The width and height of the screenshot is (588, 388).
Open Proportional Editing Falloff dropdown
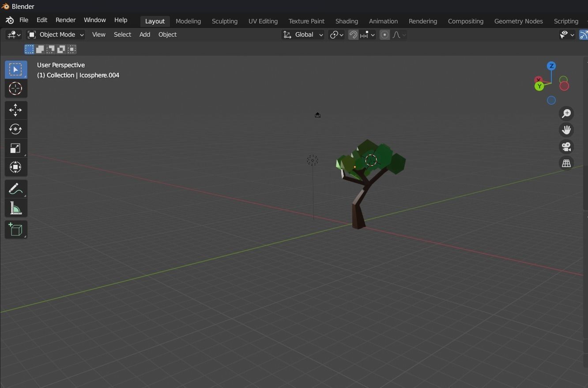tap(399, 34)
